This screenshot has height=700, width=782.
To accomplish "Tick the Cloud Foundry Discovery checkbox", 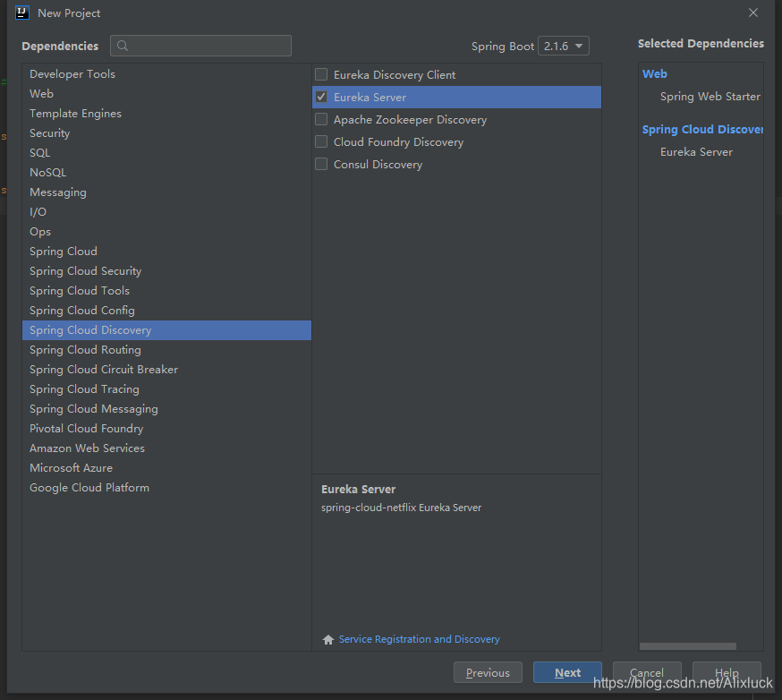I will pos(321,141).
